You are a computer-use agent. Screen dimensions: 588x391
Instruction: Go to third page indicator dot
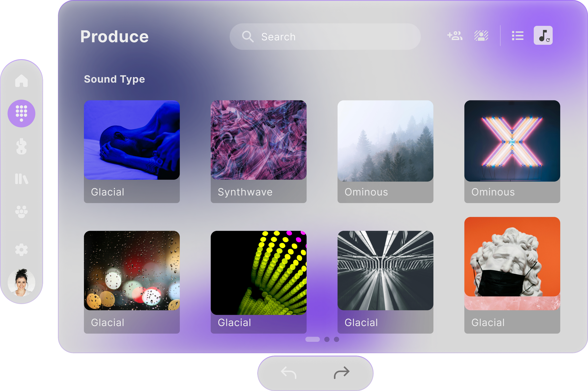(337, 339)
